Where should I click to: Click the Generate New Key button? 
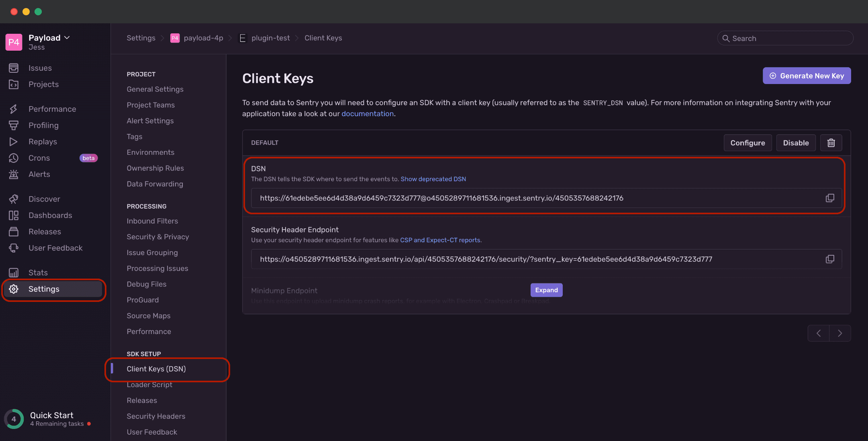tap(807, 76)
